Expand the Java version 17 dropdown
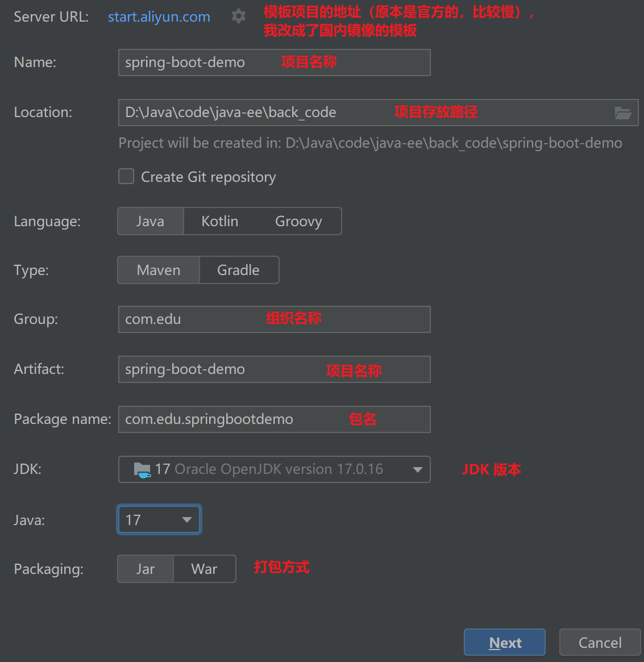This screenshot has width=644, height=662. [x=159, y=520]
